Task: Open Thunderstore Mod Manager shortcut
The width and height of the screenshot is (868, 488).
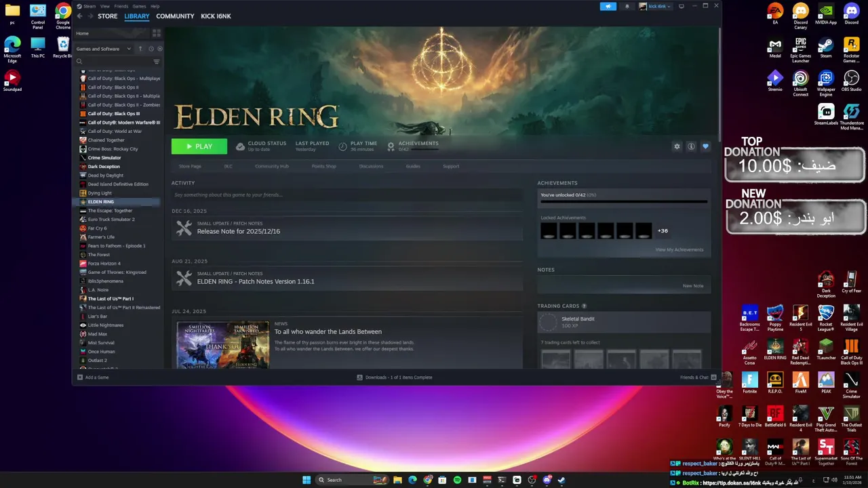Action: pos(852,117)
